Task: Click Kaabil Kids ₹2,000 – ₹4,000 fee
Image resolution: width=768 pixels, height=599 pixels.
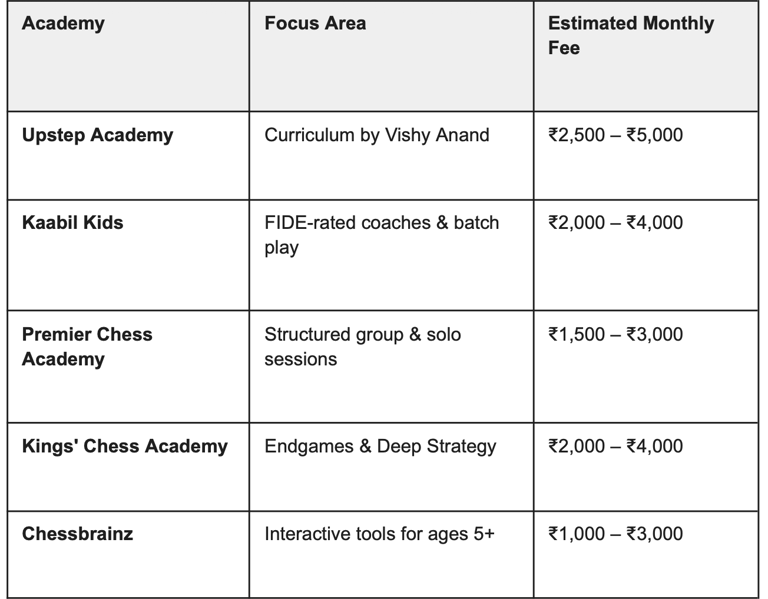Action: point(615,222)
